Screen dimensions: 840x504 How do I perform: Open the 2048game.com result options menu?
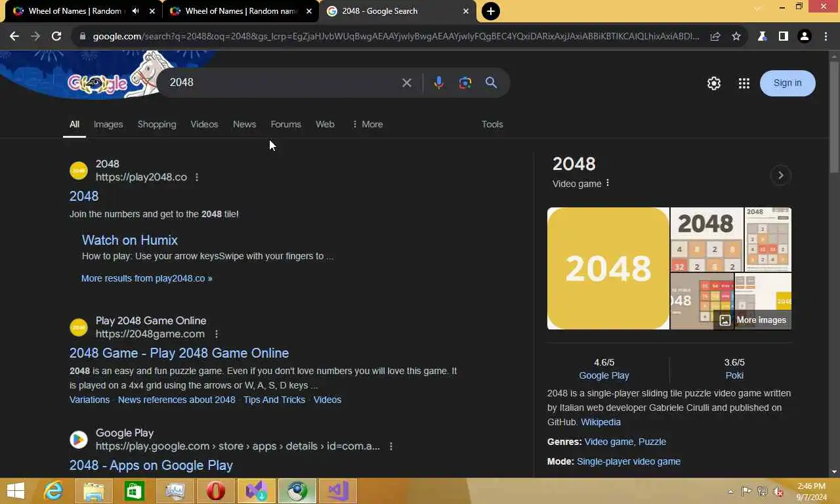tap(217, 334)
